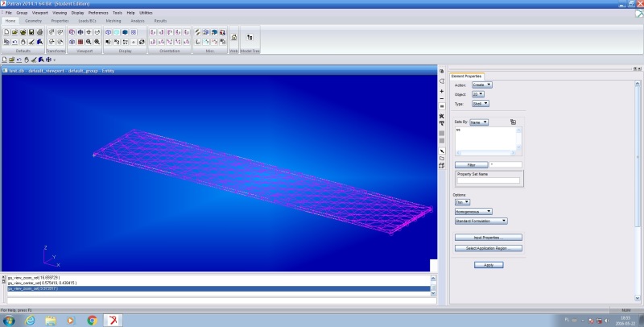Select the Smooth Shaded solid blue cube icon

pos(125,32)
